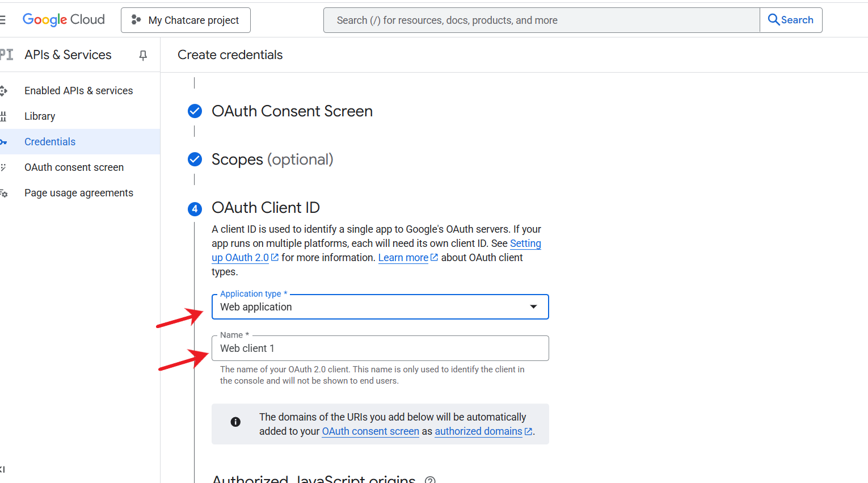The height and width of the screenshot is (483, 868).
Task: Go to Library in sidebar
Action: point(40,116)
